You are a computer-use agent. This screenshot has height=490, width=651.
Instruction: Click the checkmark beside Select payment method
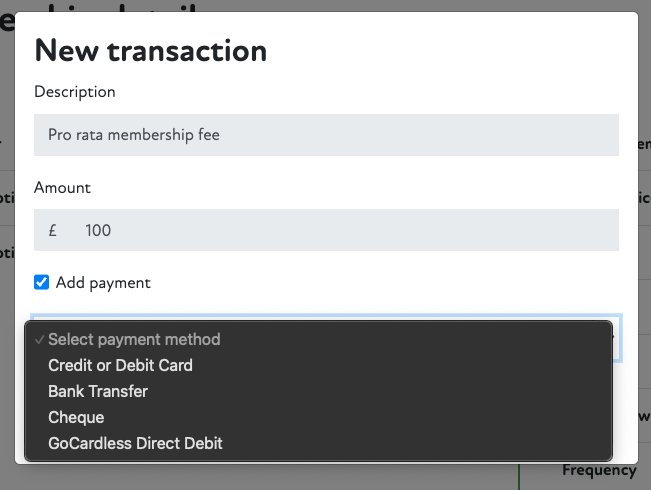(39, 339)
